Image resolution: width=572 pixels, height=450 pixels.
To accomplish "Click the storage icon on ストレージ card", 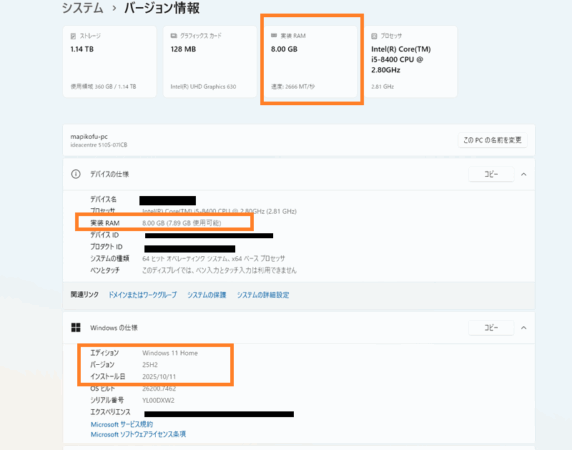I will 73,36.
